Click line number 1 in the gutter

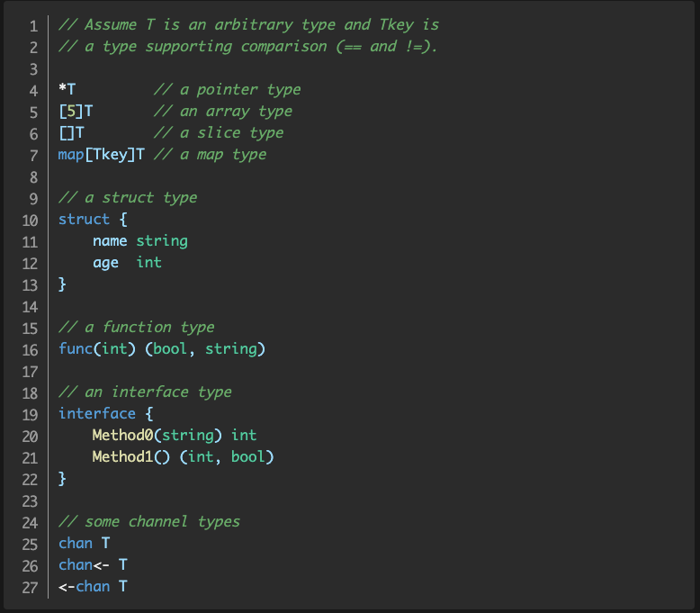click(x=33, y=25)
